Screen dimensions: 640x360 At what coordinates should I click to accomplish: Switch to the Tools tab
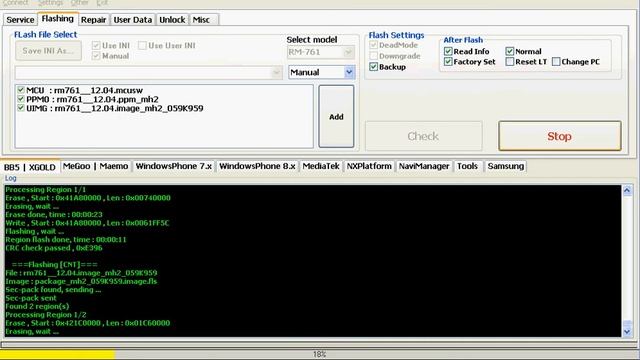pos(467,166)
